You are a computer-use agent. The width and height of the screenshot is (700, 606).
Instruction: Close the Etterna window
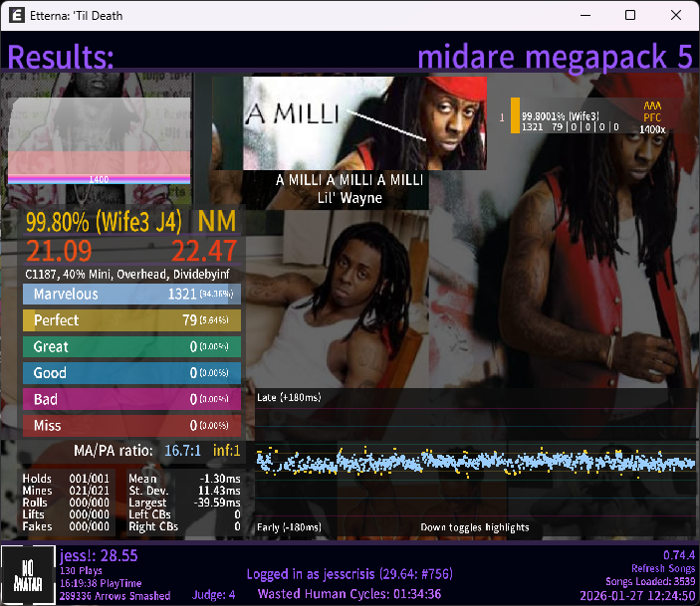pos(676,16)
